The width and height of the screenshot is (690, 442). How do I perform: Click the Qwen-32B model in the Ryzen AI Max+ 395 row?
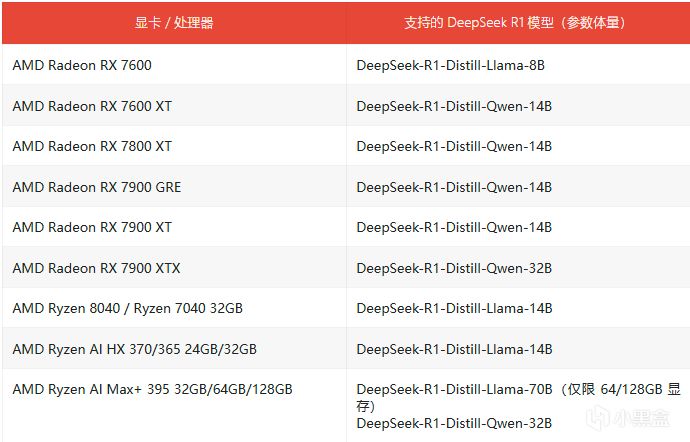click(454, 423)
